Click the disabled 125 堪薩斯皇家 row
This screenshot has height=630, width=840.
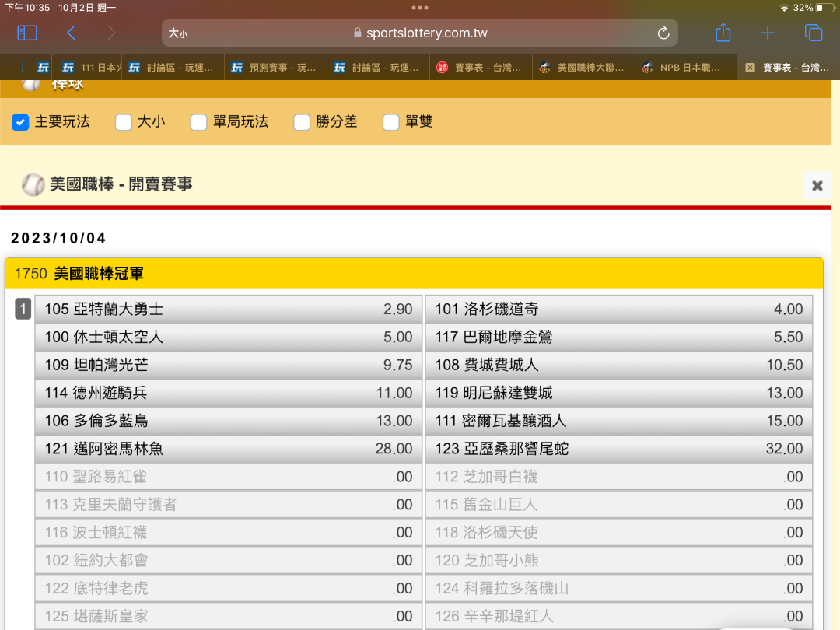229,615
